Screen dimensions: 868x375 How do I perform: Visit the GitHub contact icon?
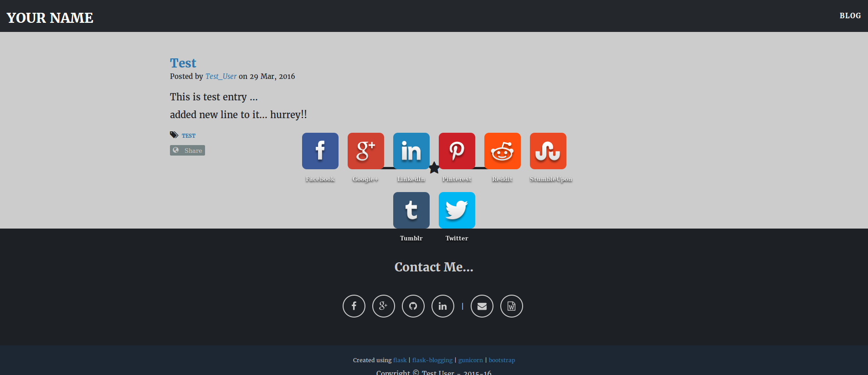[x=413, y=306]
